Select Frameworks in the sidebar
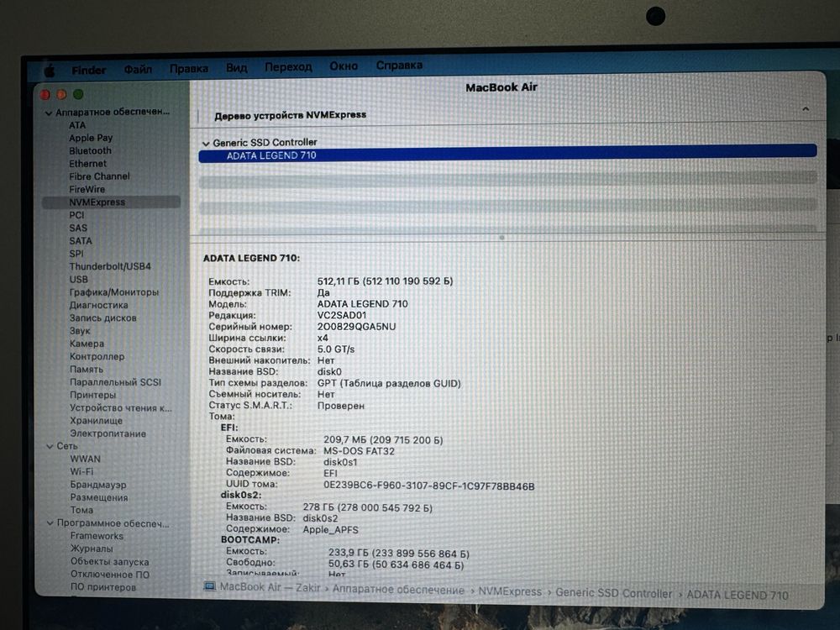Screen dimensions: 840x630 tap(97, 536)
